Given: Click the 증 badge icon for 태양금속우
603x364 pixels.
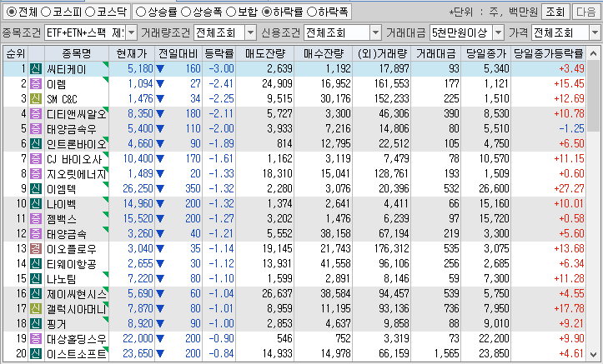Looking at the screenshot, I should click(36, 128).
